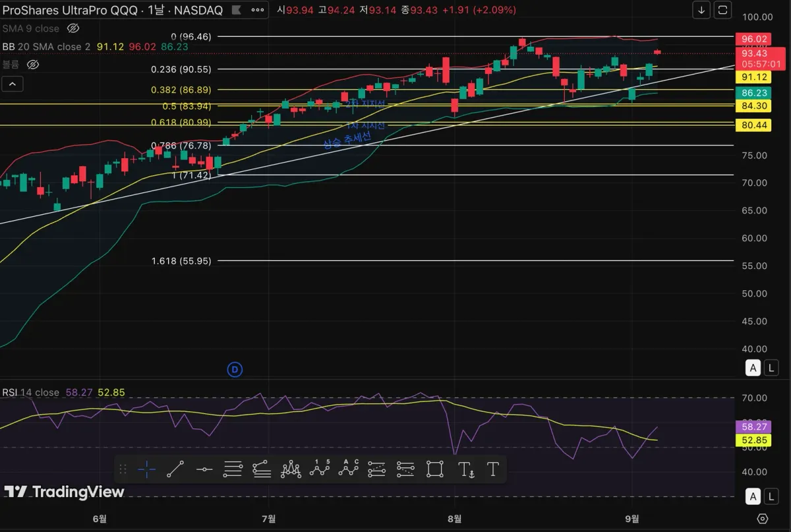Click the purple 58.27 RSI value label
Screen dimensions: 791x532
tap(753, 427)
